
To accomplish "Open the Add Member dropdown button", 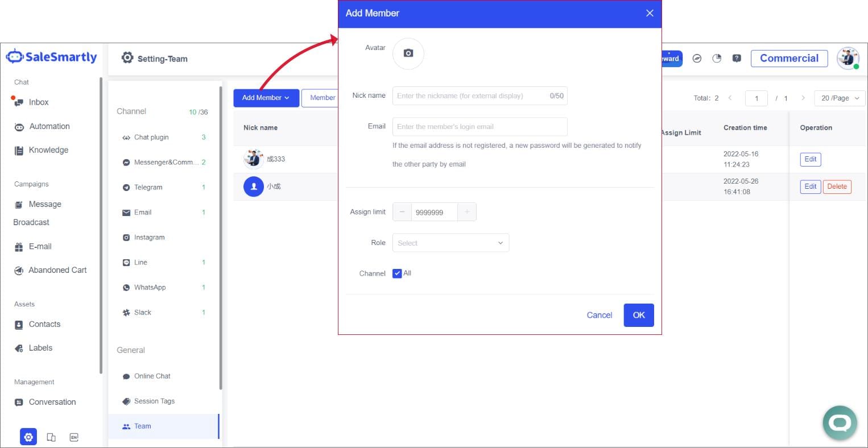I will click(x=266, y=98).
